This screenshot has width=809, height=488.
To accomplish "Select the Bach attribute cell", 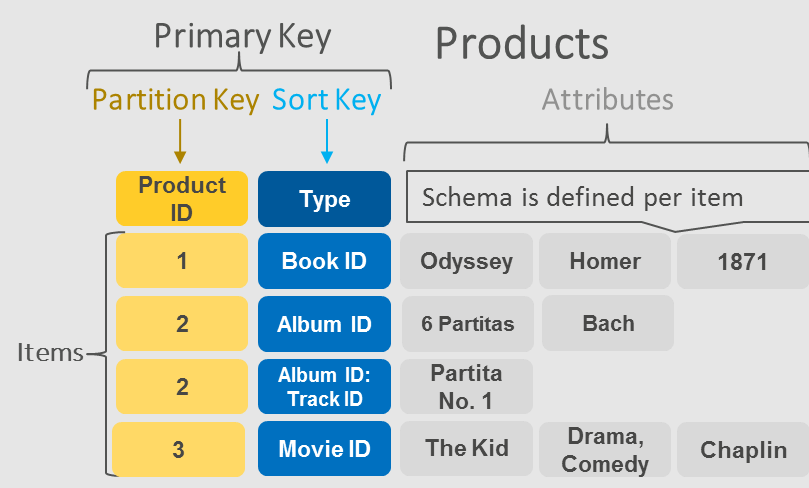I will pyautogui.click(x=608, y=323).
